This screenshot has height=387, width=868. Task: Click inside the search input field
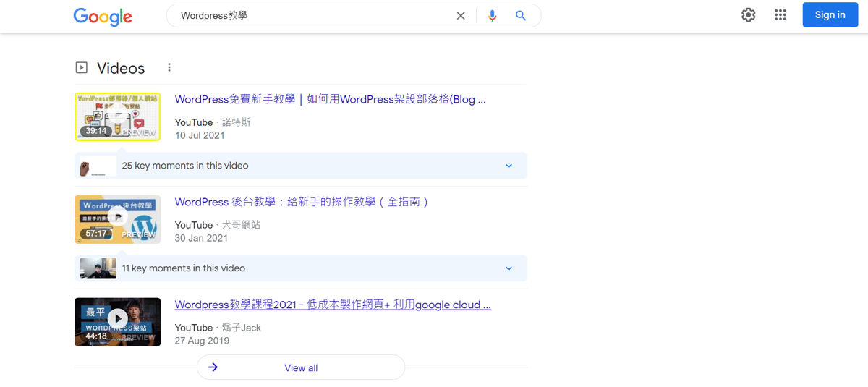tap(311, 16)
